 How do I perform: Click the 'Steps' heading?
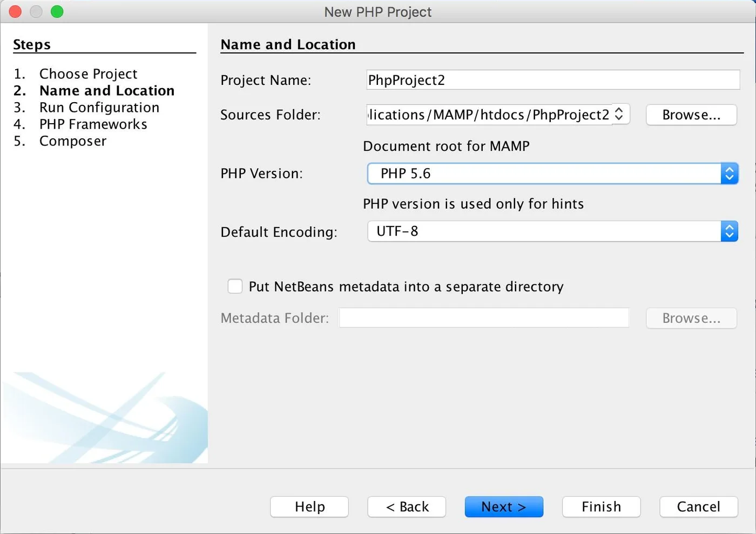click(x=32, y=44)
